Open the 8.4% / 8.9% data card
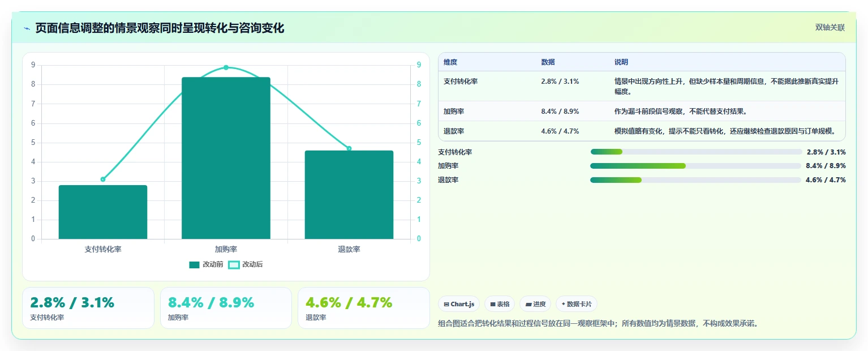868x351 pixels. tap(226, 308)
